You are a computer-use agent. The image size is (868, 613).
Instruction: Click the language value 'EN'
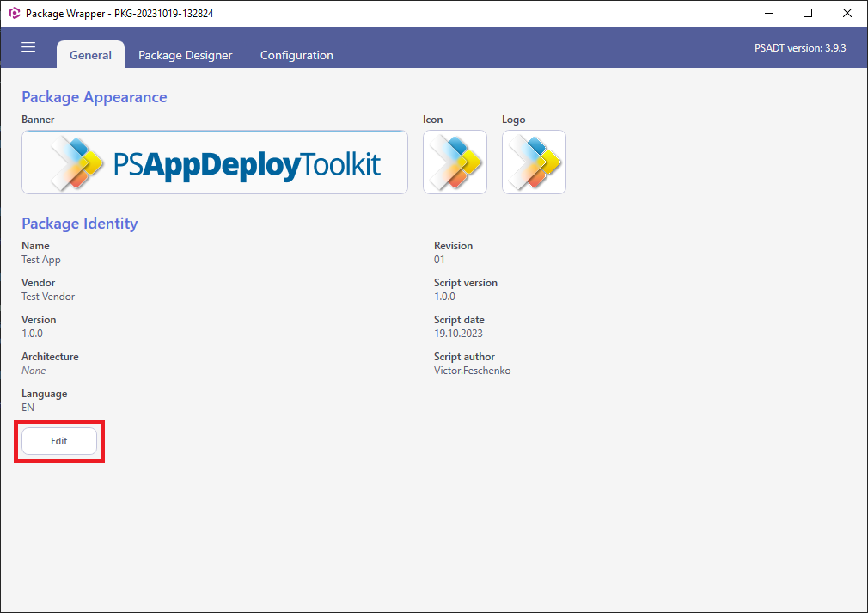[28, 408]
